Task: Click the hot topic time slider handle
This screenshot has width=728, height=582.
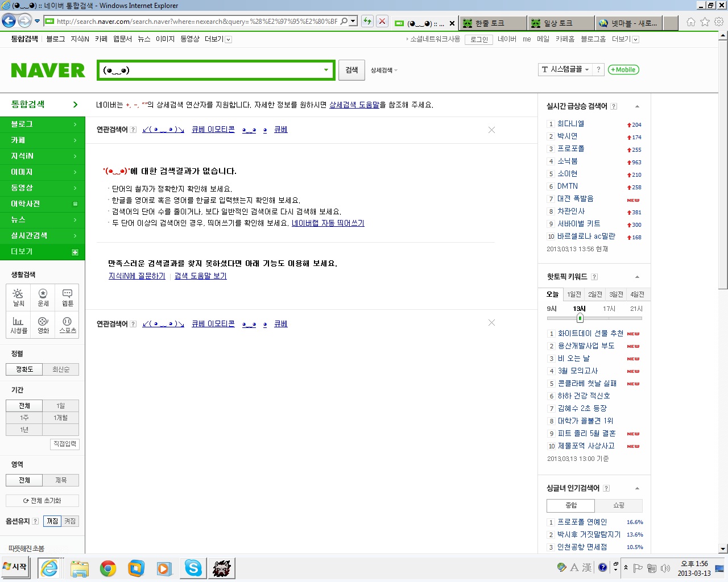Action: coord(580,318)
